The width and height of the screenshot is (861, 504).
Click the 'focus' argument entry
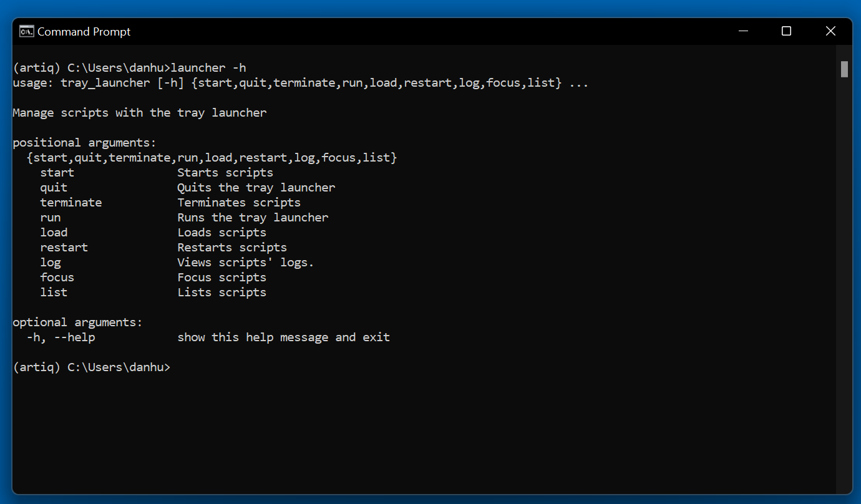(57, 277)
